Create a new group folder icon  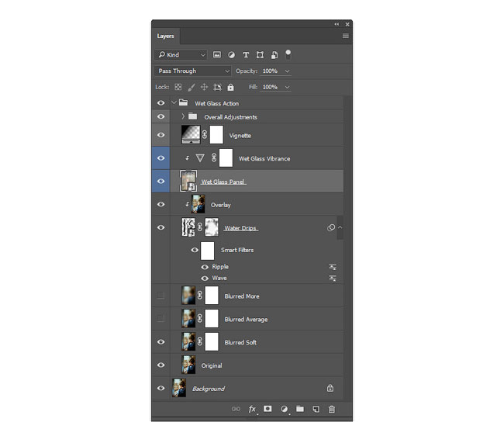point(299,409)
